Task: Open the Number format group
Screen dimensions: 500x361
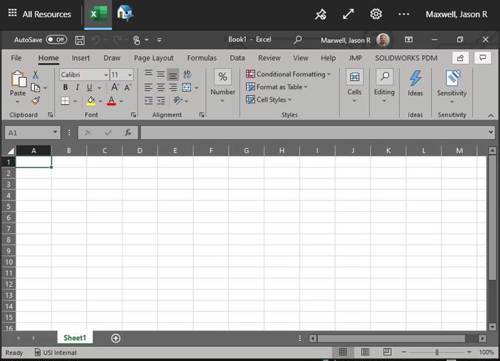Action: (x=222, y=85)
